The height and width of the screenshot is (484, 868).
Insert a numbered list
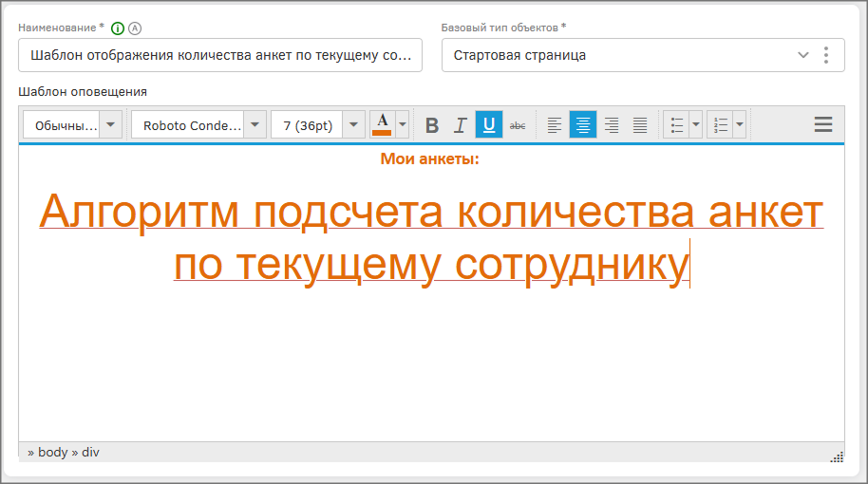720,125
